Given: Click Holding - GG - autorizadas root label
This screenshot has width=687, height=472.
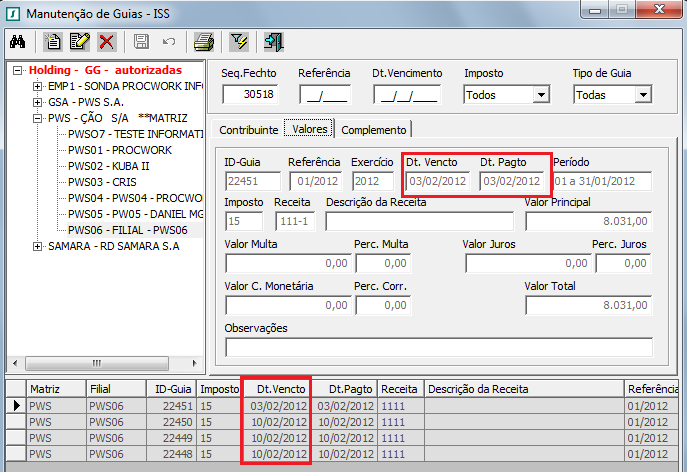Looking at the screenshot, I should 105,70.
